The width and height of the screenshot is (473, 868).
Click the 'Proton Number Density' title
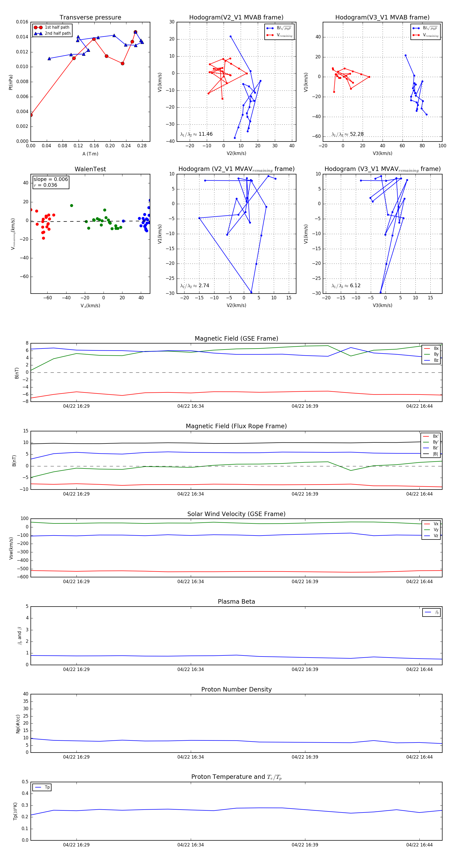coord(236,689)
